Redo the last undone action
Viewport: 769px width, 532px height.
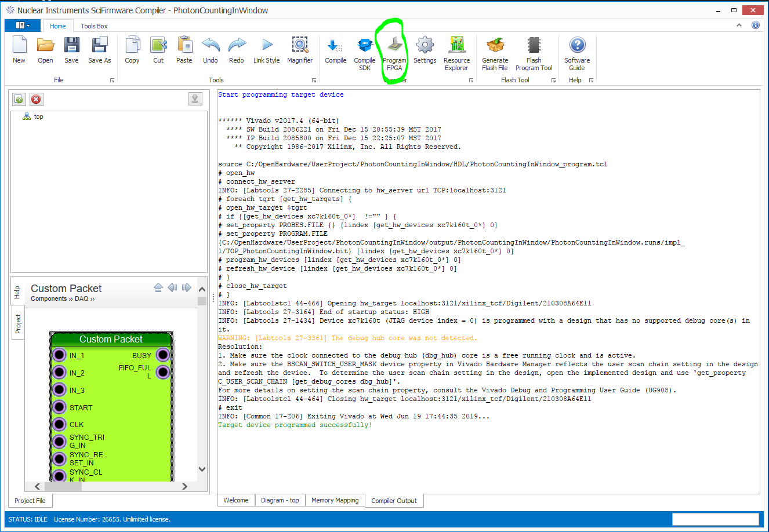[x=237, y=50]
